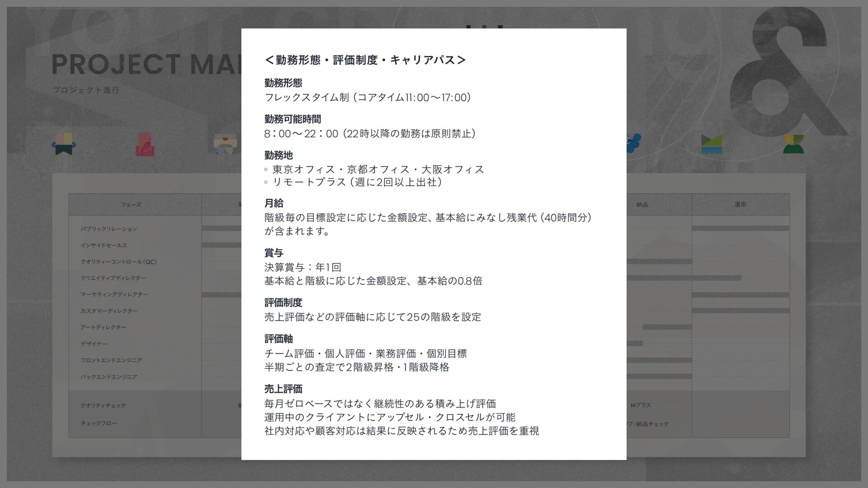
Task: Click the pink building icon
Action: (145, 145)
